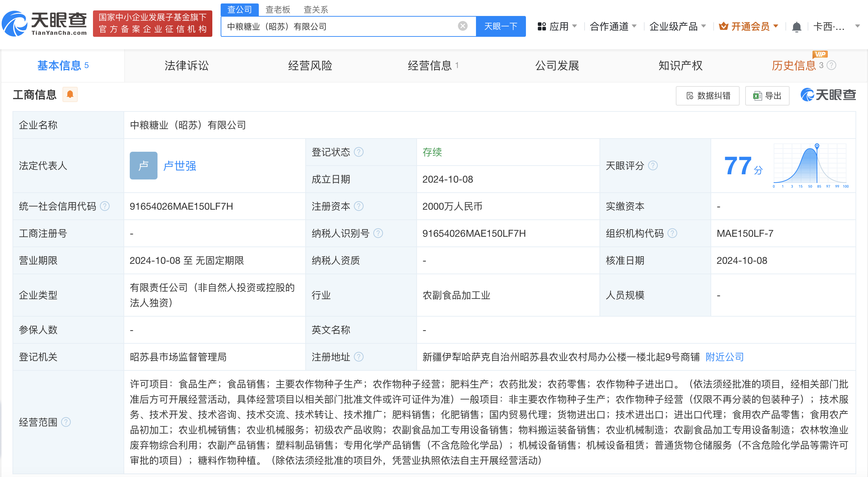
Task: Open the 应用 apps grid icon
Action: (542, 26)
